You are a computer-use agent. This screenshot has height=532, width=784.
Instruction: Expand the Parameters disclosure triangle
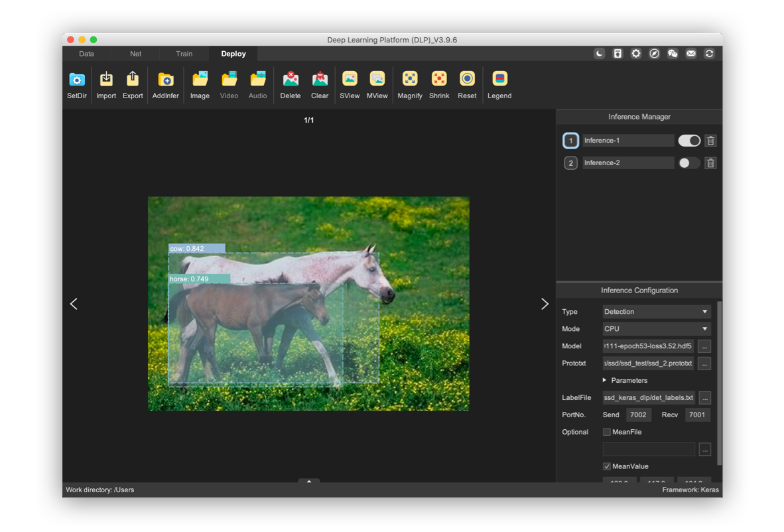tap(604, 380)
